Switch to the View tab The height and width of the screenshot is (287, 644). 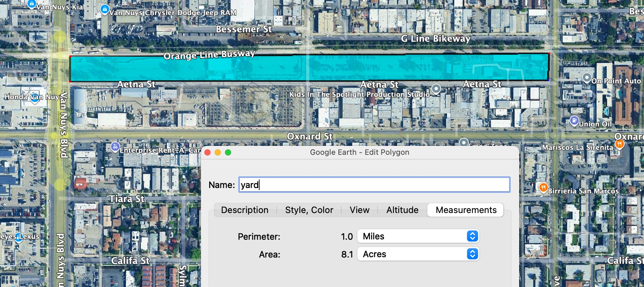coord(359,210)
